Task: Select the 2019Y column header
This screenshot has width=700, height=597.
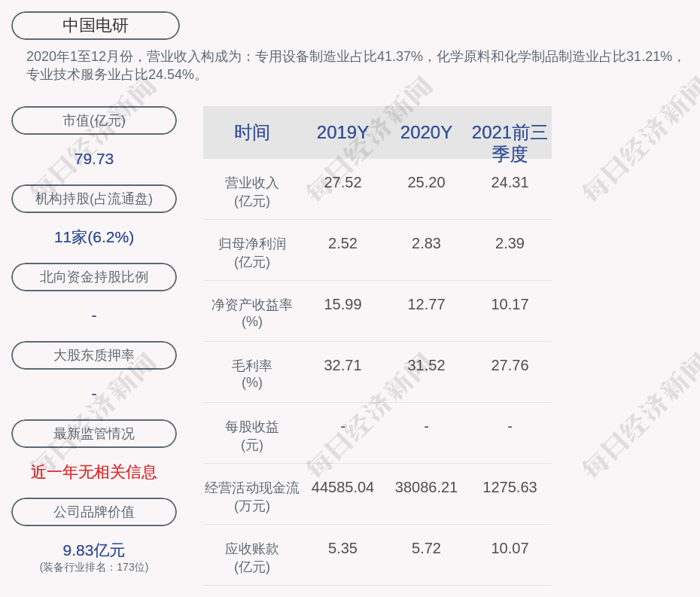Action: point(342,132)
